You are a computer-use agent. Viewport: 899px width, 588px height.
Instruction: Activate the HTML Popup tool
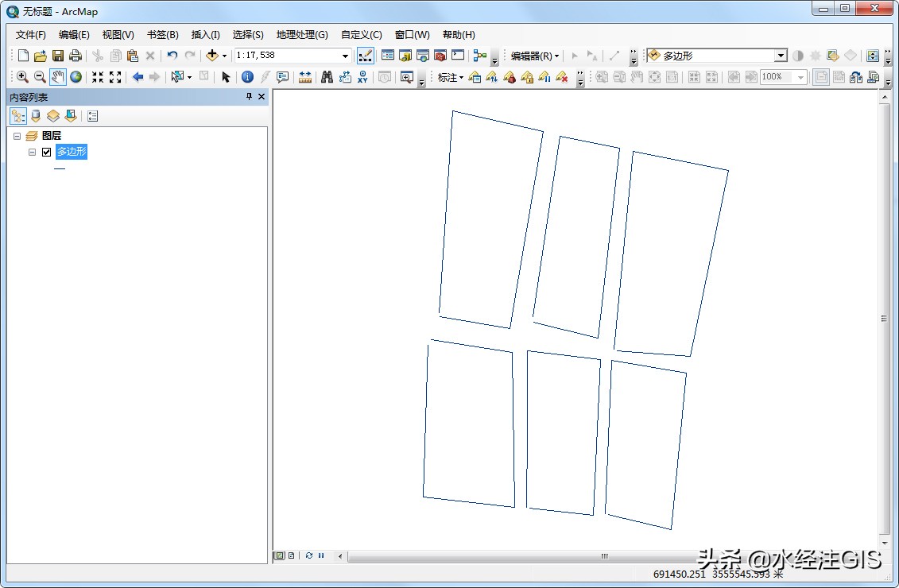point(282,77)
